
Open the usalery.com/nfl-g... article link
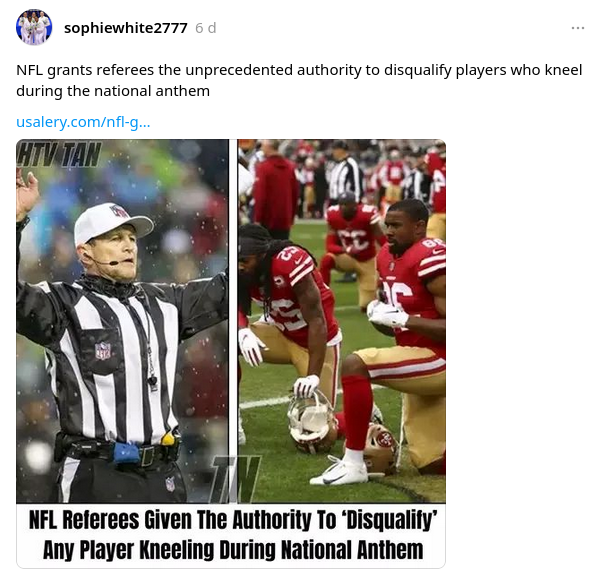[x=83, y=122]
